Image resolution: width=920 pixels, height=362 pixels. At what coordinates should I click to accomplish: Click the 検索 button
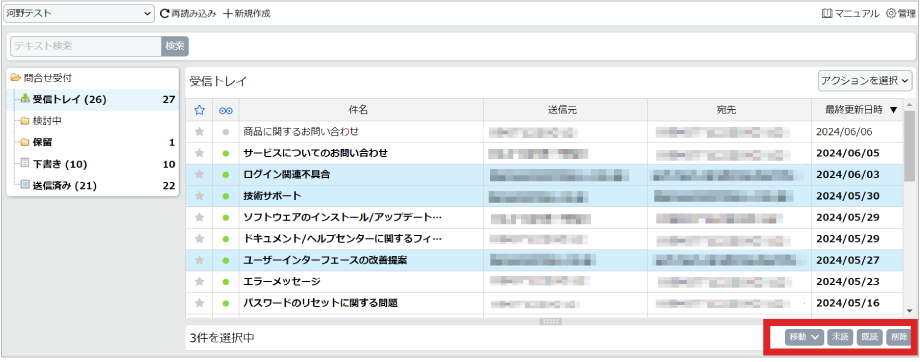(175, 46)
